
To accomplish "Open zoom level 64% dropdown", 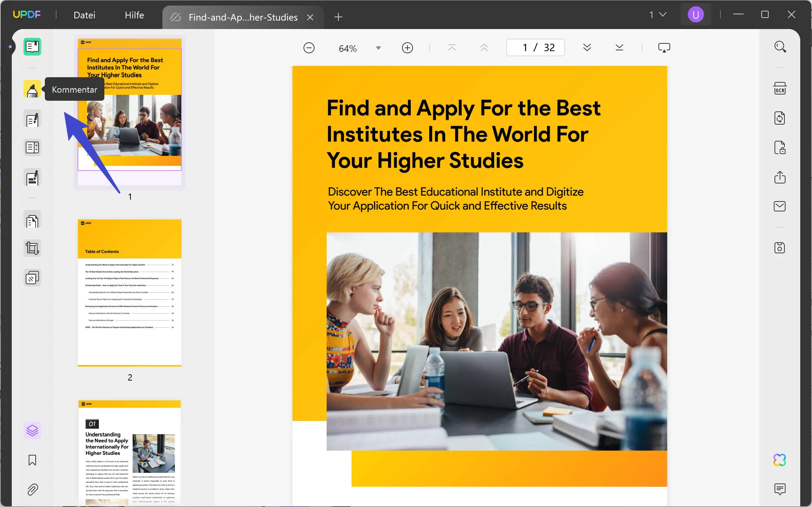I will click(379, 47).
